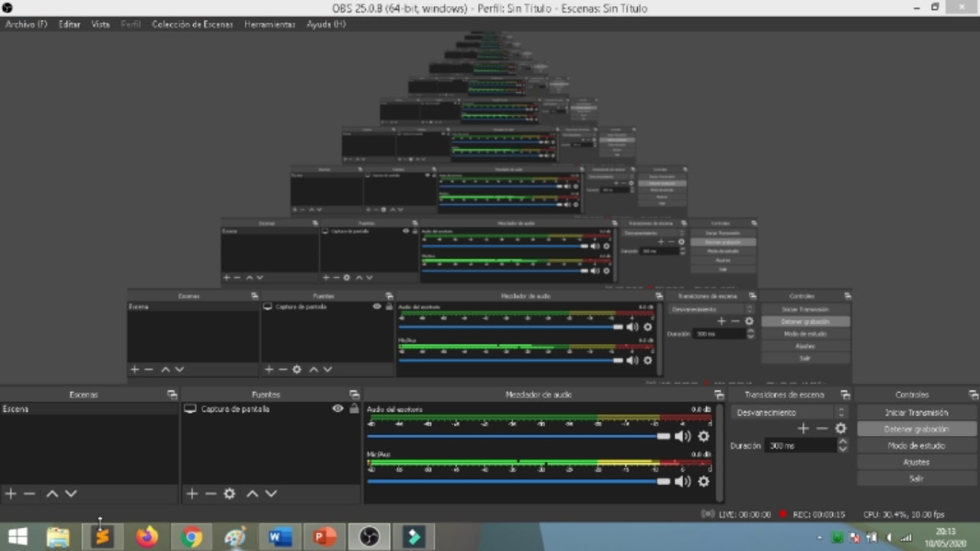Move the source down in Fuentes
Screen dimensions: 980x551
coord(270,494)
